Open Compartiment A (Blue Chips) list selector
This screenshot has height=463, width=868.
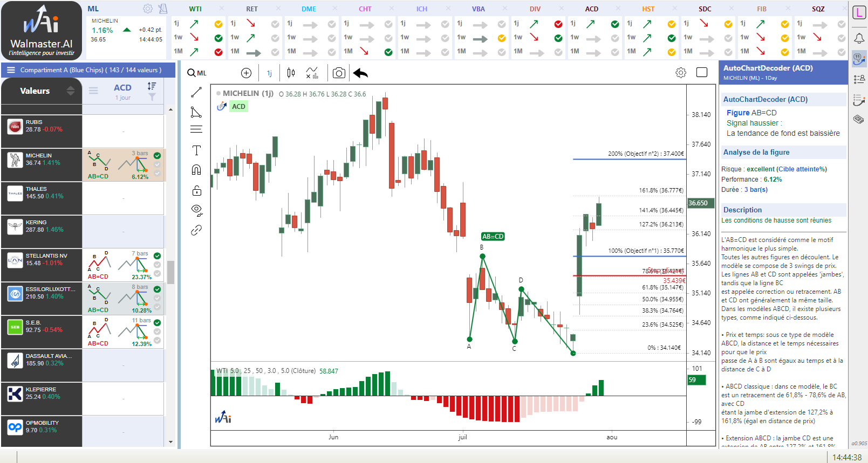pos(91,70)
